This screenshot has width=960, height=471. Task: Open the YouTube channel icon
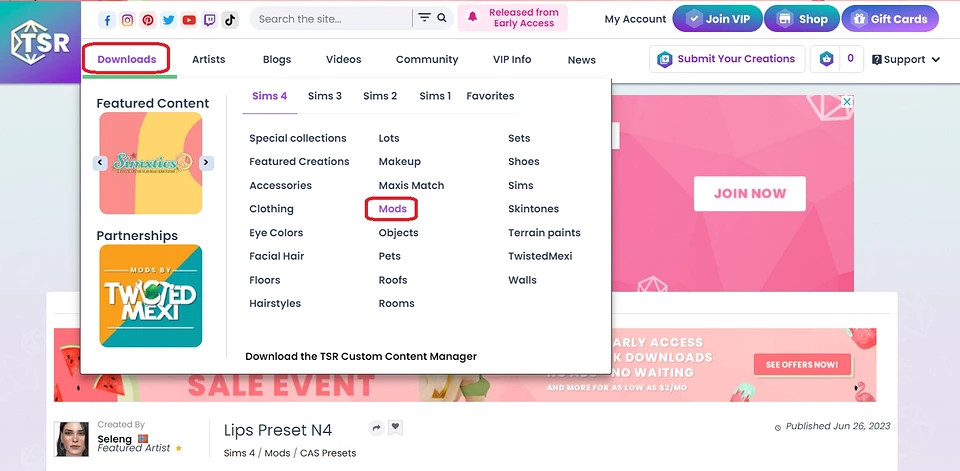pyautogui.click(x=189, y=19)
